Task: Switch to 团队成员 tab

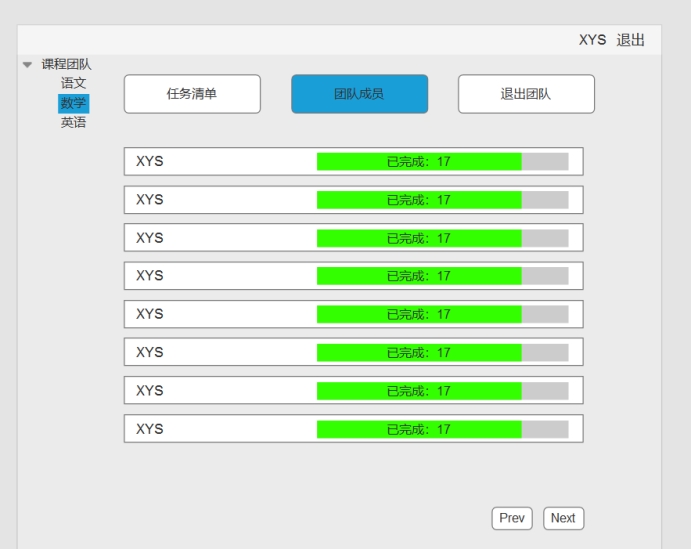Action: click(x=359, y=94)
